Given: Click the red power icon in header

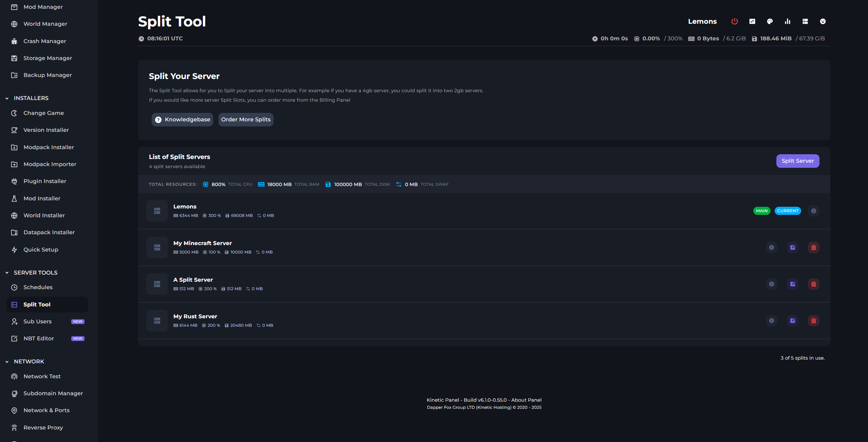Looking at the screenshot, I should (x=734, y=21).
